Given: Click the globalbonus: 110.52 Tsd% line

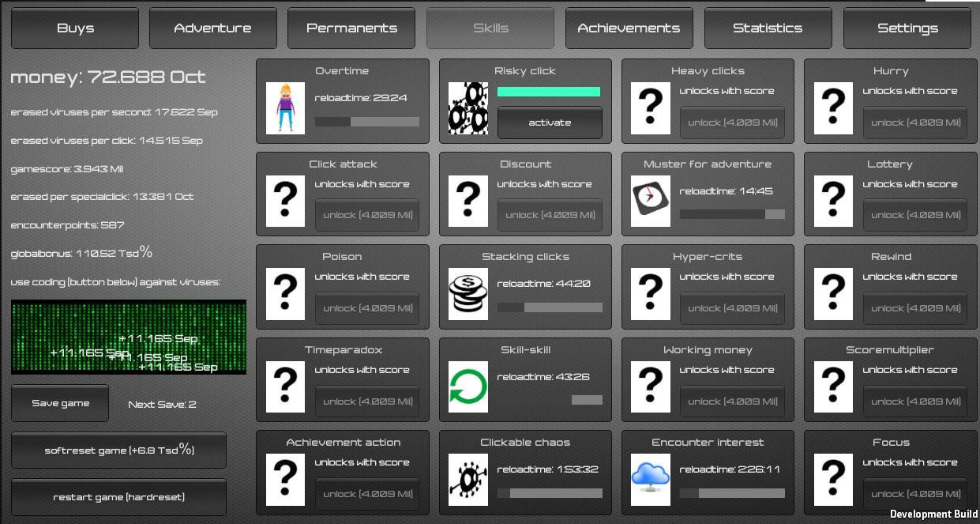Looking at the screenshot, I should [x=81, y=253].
